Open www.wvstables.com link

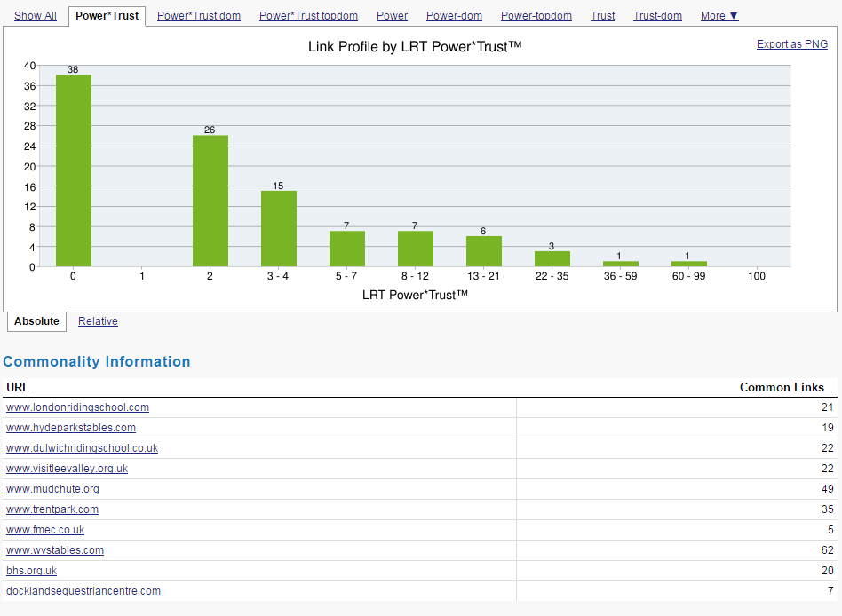[55, 550]
